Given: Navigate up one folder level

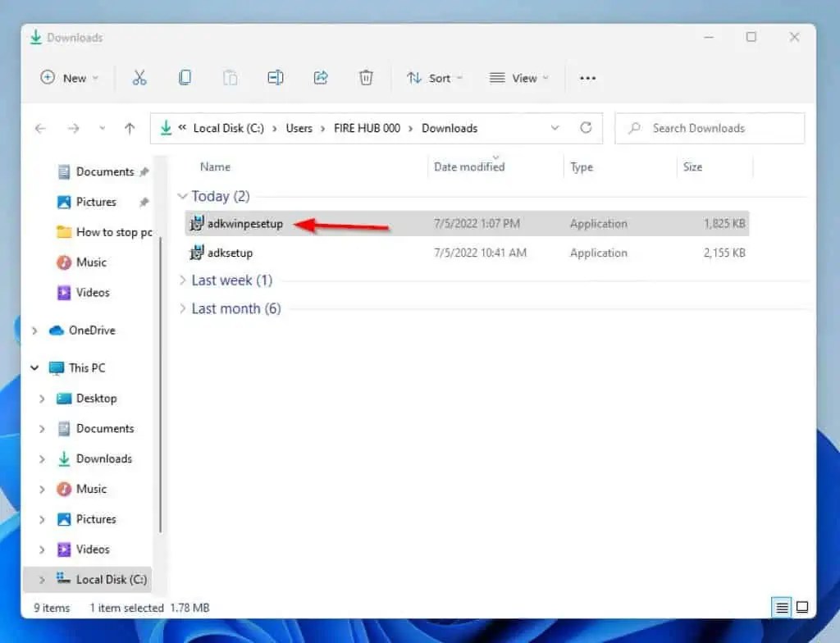Looking at the screenshot, I should 129,128.
